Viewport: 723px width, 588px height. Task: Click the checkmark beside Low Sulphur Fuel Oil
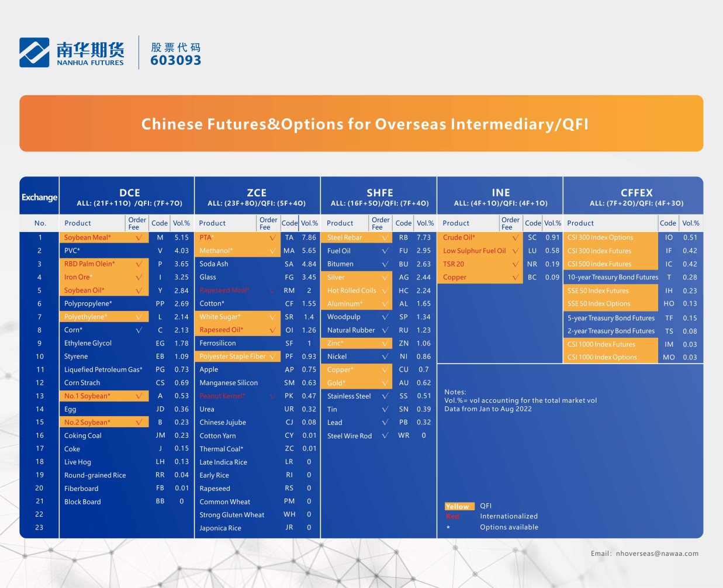pos(515,251)
